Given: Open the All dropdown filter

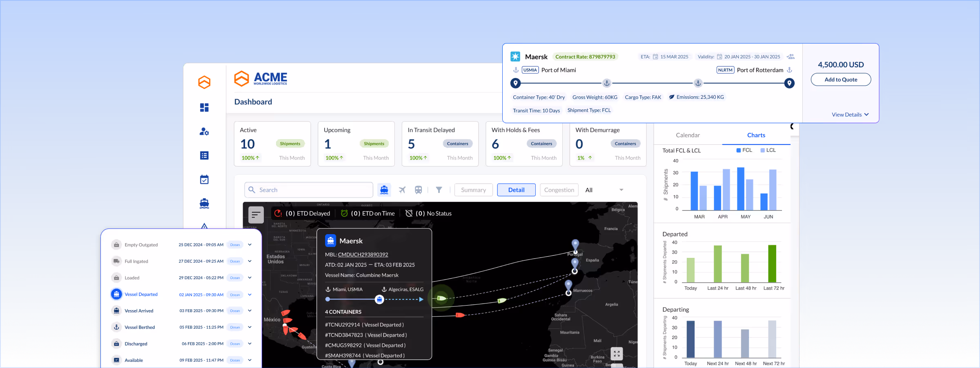Looking at the screenshot, I should [x=604, y=190].
